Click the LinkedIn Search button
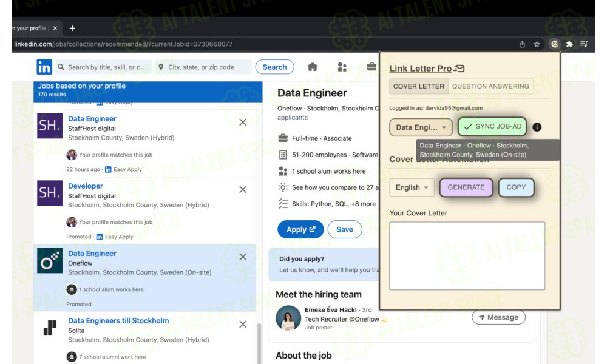The width and height of the screenshot is (607, 364). (x=274, y=67)
